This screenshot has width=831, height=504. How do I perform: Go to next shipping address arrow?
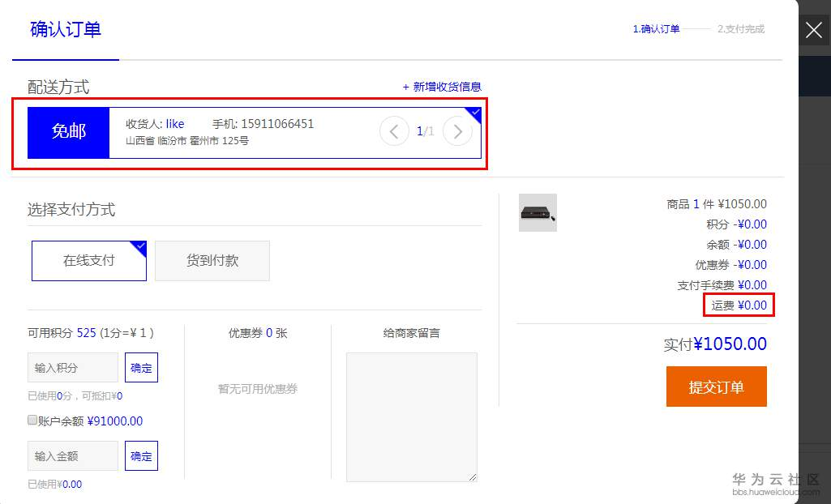pyautogui.click(x=457, y=130)
